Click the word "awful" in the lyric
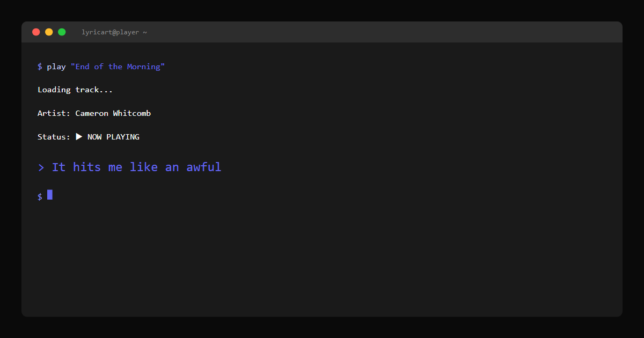This screenshot has width=644, height=338. pyautogui.click(x=204, y=167)
